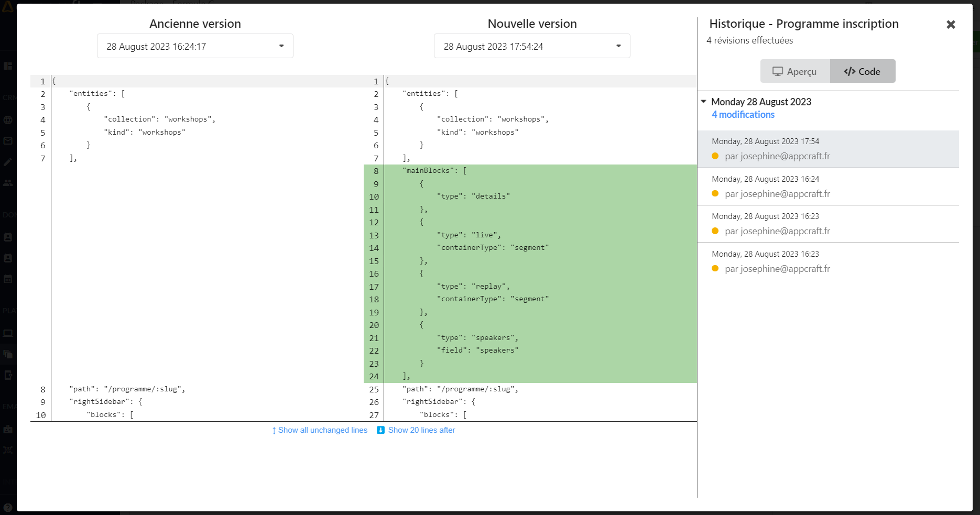Collapse the Monday 28 August 2023 group
The image size is (980, 515).
[704, 102]
